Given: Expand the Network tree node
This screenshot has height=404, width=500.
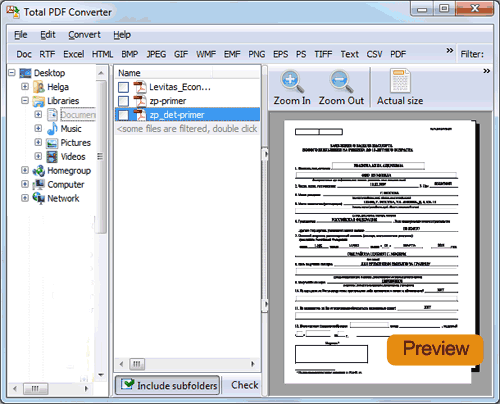Looking at the screenshot, I should coord(25,198).
